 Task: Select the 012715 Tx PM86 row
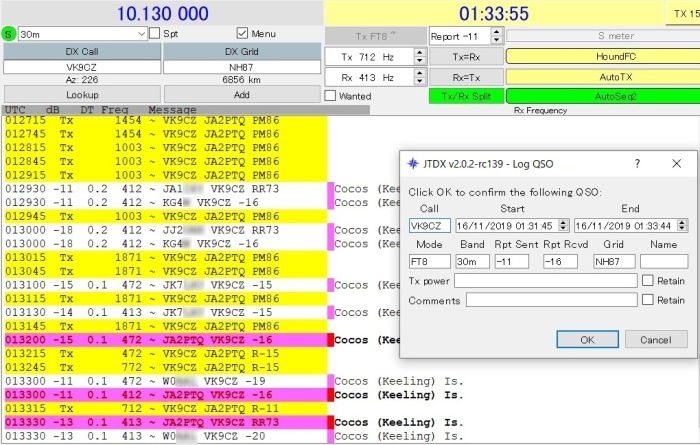(166, 121)
